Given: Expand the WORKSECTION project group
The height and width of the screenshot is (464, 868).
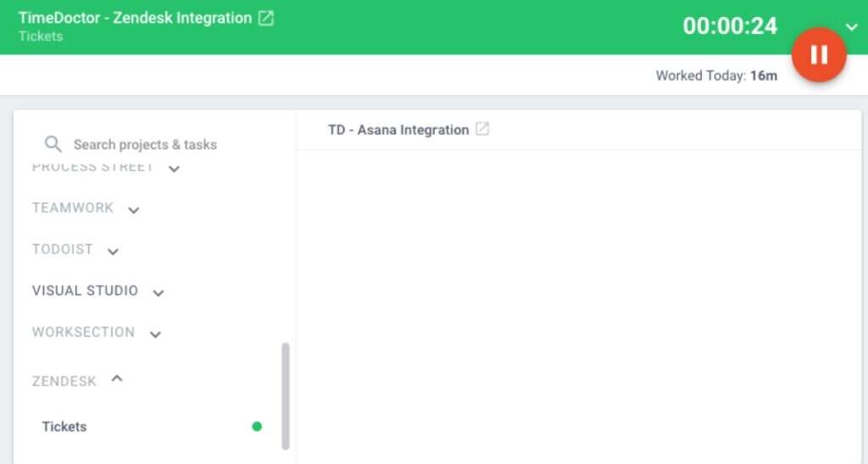Looking at the screenshot, I should pos(156,334).
